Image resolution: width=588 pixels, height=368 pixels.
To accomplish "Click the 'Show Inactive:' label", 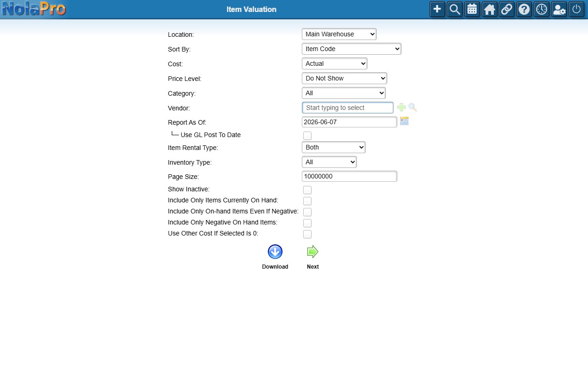I will (189, 189).
